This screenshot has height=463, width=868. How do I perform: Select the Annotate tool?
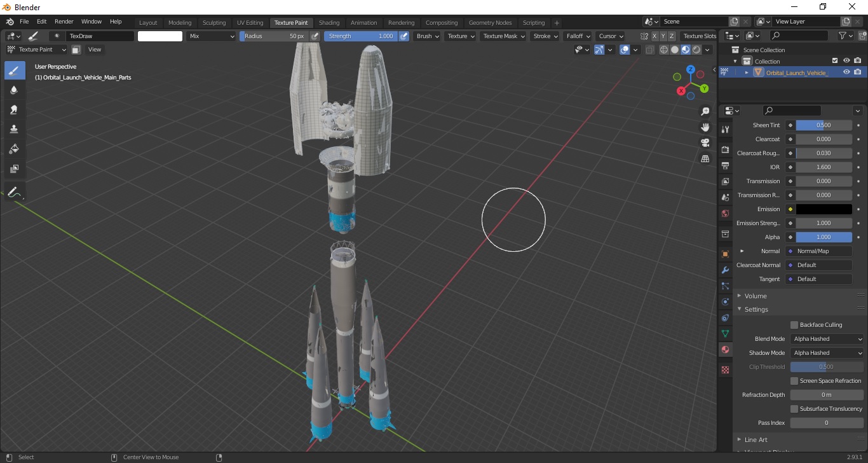tap(15, 191)
